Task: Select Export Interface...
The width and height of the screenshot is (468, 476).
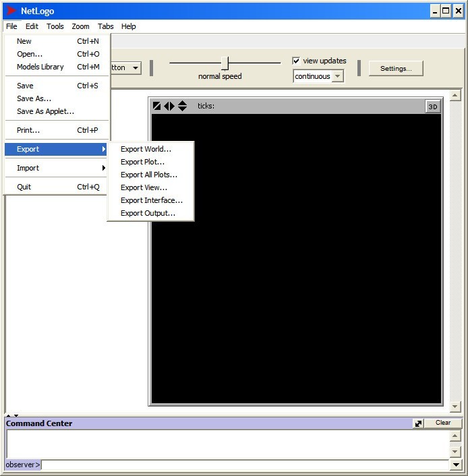Action: pos(150,200)
